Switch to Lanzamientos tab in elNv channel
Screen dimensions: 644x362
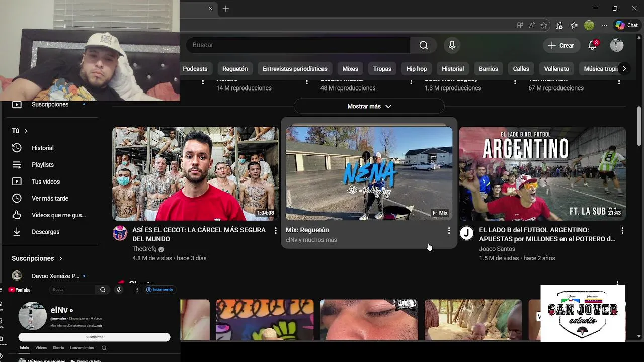[82, 348]
